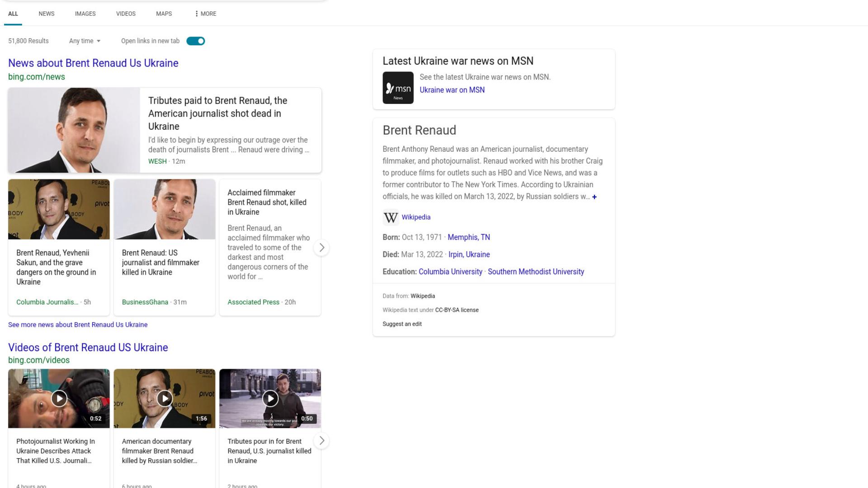This screenshot has height=488, width=868.
Task: Click the Wikipedia W logo icon
Action: [391, 218]
